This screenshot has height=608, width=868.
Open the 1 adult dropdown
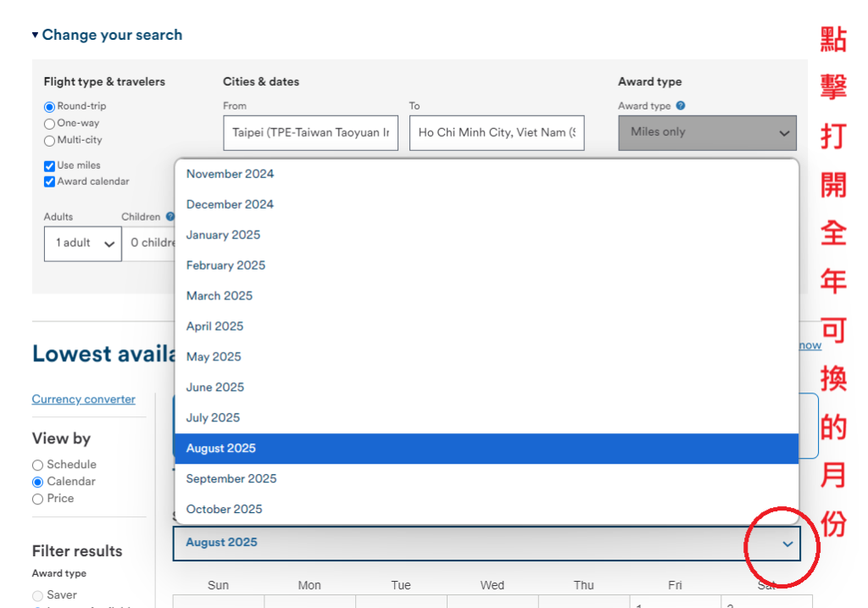tap(82, 243)
